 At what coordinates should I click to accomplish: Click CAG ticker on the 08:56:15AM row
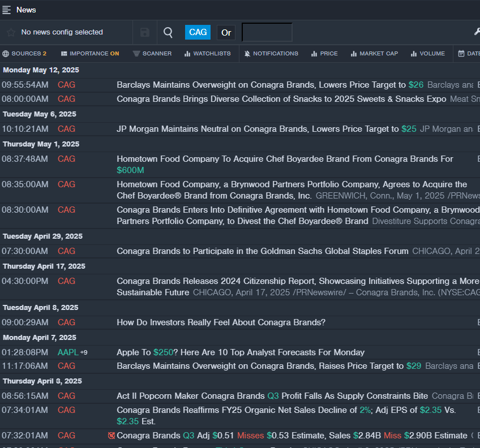click(x=66, y=395)
